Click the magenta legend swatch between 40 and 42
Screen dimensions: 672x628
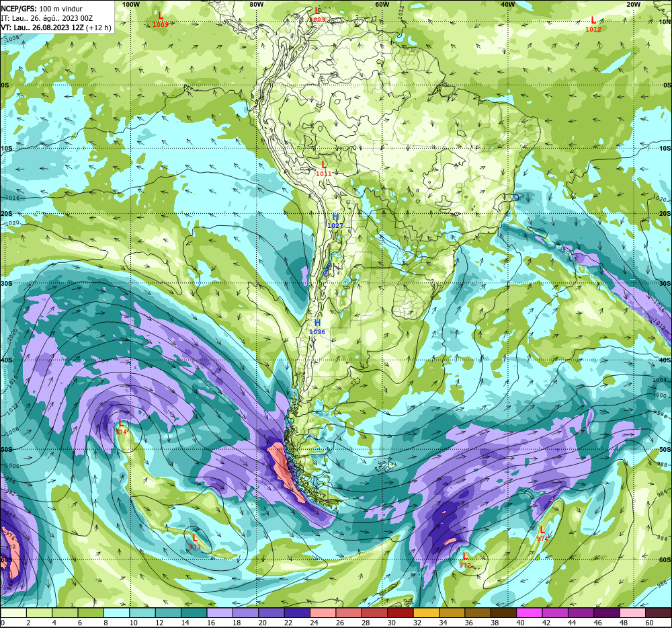(x=530, y=613)
